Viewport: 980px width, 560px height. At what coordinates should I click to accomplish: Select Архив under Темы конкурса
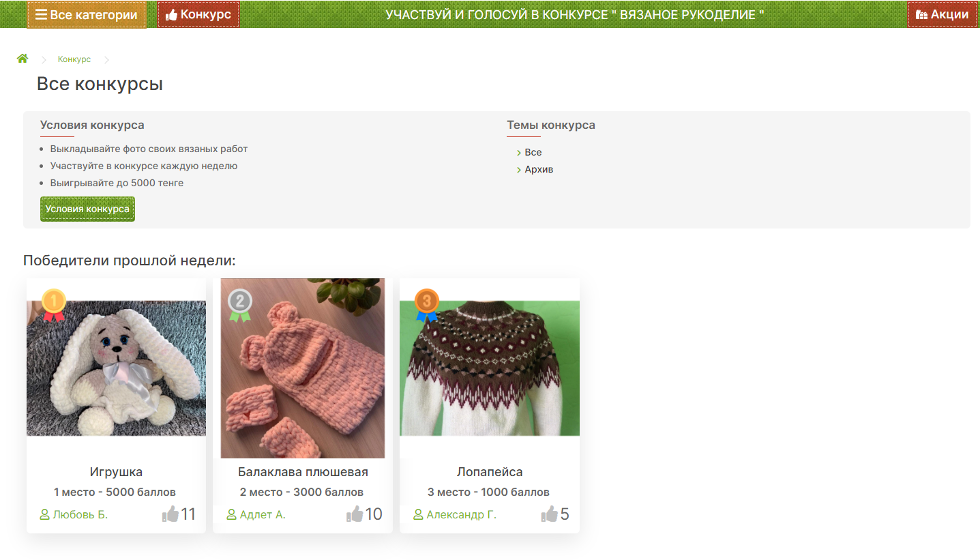click(539, 169)
